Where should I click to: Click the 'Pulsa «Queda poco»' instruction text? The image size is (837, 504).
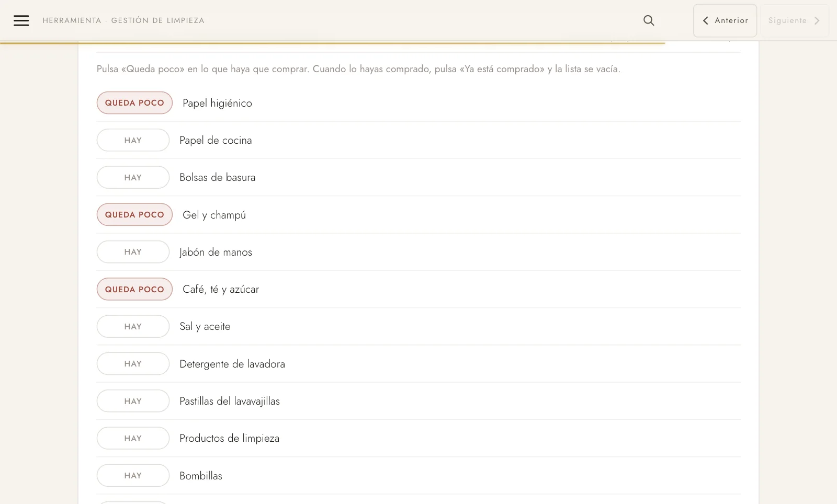358,69
